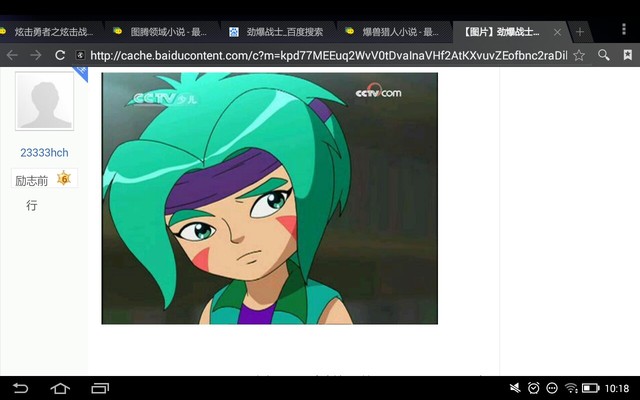
Task: Tap Android recent apps button
Action: coord(100,388)
